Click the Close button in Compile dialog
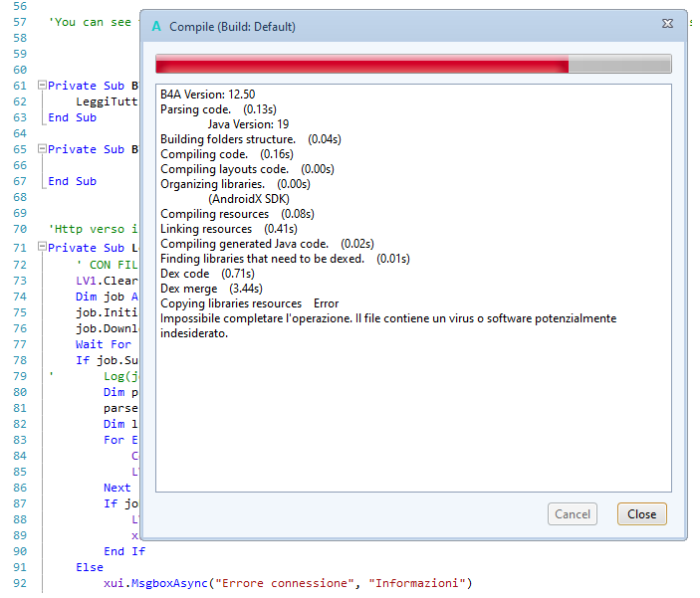The height and width of the screenshot is (598, 700). [x=641, y=514]
